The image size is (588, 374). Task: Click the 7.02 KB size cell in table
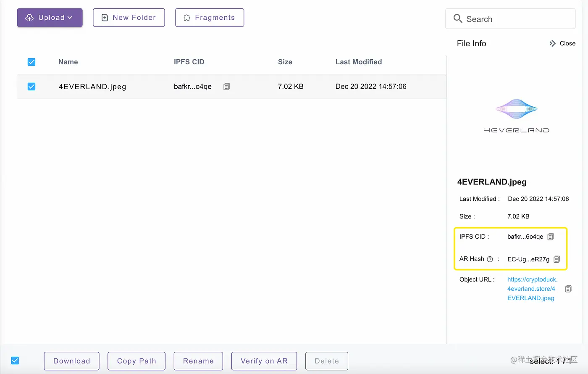(291, 87)
